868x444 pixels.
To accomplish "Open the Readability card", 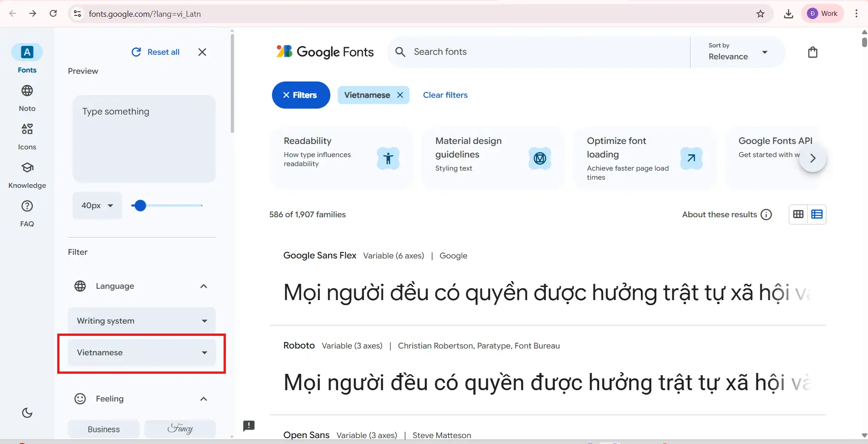I will (342, 158).
